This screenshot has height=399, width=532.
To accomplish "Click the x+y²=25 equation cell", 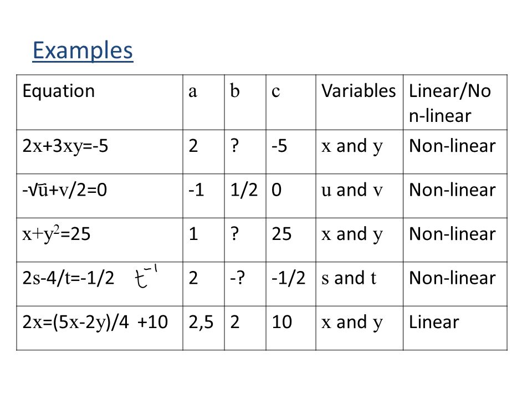I will 100,240.
